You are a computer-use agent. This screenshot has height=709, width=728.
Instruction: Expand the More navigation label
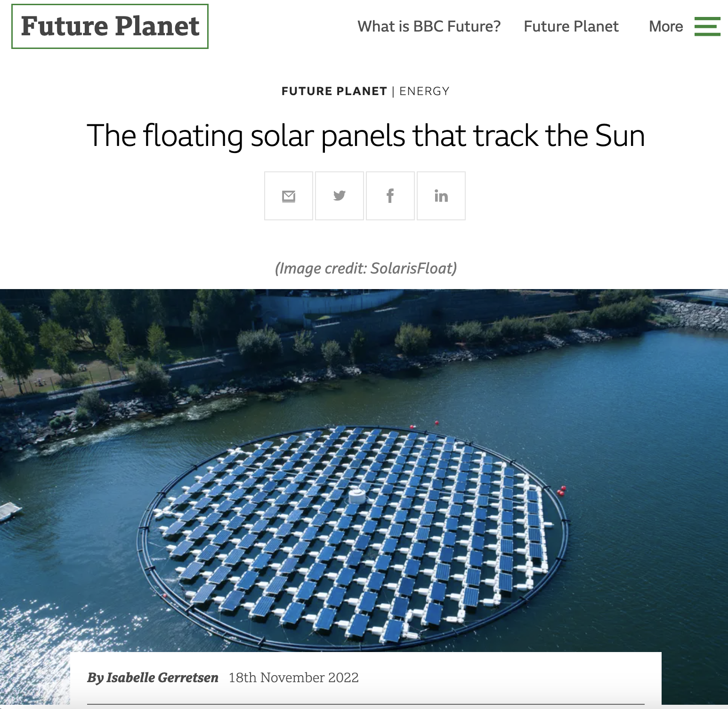pos(665,26)
